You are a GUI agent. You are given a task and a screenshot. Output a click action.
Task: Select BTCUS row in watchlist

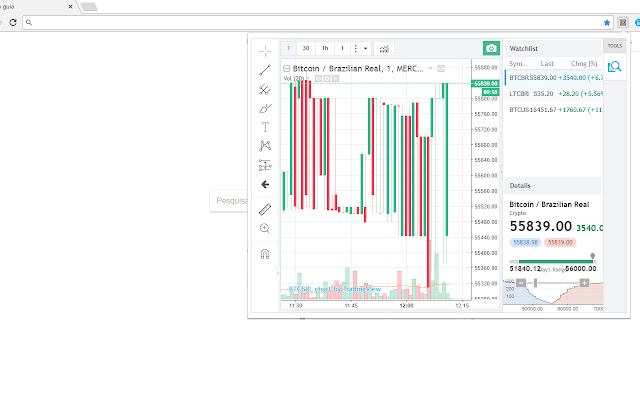[x=554, y=109]
